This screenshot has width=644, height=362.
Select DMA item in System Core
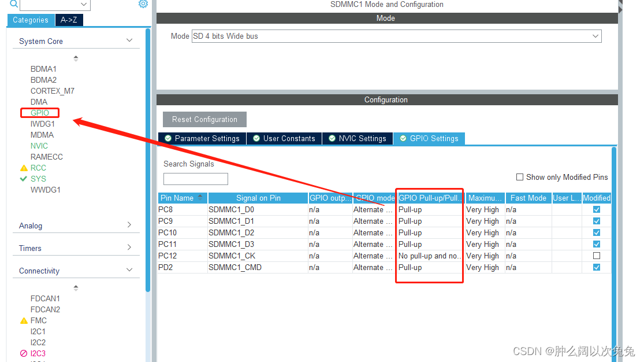pos(39,102)
